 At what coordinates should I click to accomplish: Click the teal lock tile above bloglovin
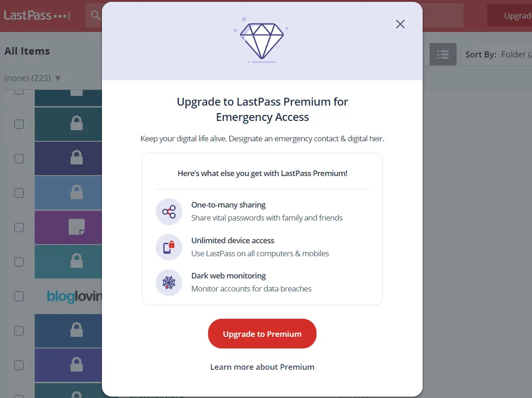pos(68,262)
